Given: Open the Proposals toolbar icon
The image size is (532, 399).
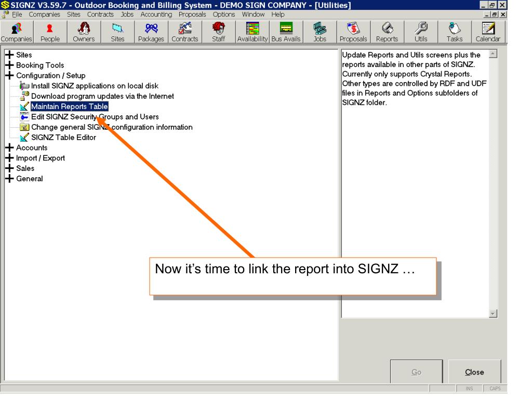Looking at the screenshot, I should (x=353, y=32).
